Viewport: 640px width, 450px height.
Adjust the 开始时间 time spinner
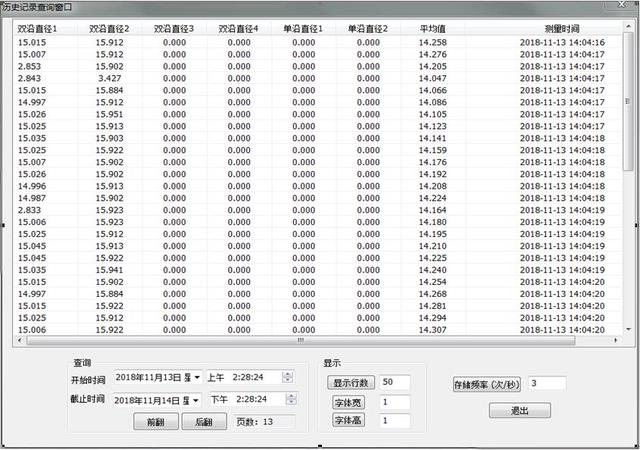tap(288, 378)
